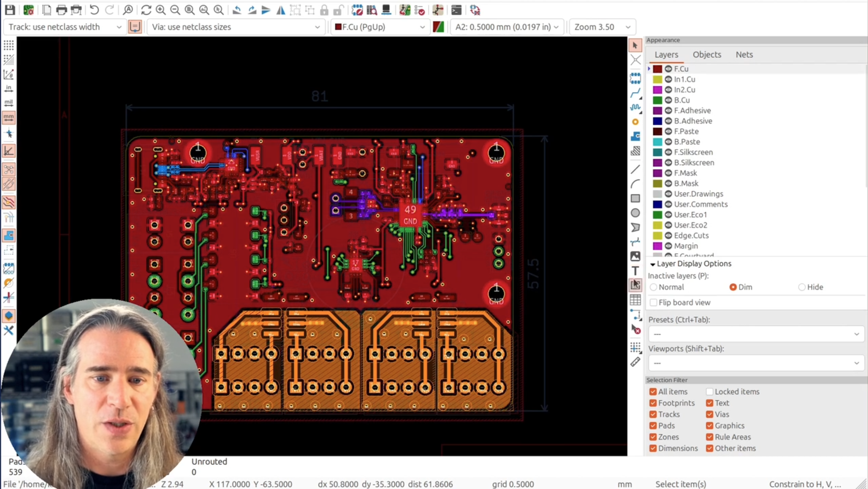Screen dimensions: 868x489
Task: Click the Print icon
Action: coord(61,10)
